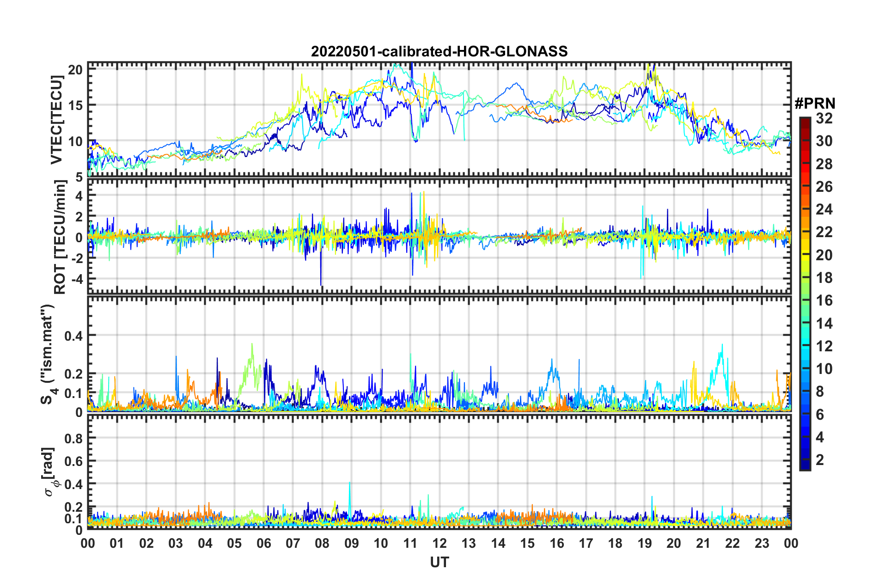Click x-axis hour label 19
The image size is (879, 588).
coord(645,543)
